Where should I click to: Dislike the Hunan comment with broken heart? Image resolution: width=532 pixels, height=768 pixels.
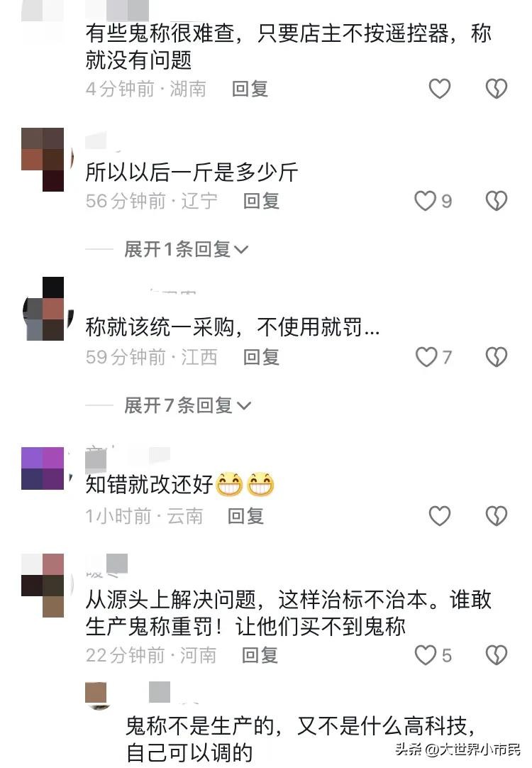coord(497,89)
